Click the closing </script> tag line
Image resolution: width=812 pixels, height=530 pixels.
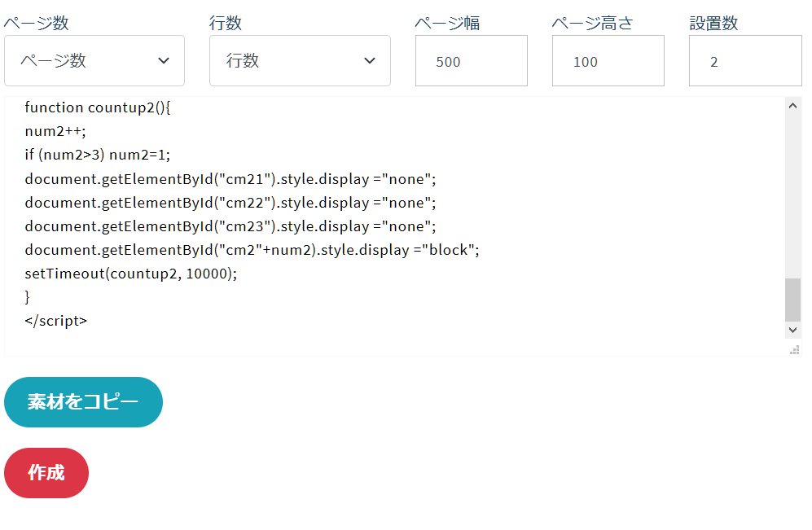click(x=56, y=321)
